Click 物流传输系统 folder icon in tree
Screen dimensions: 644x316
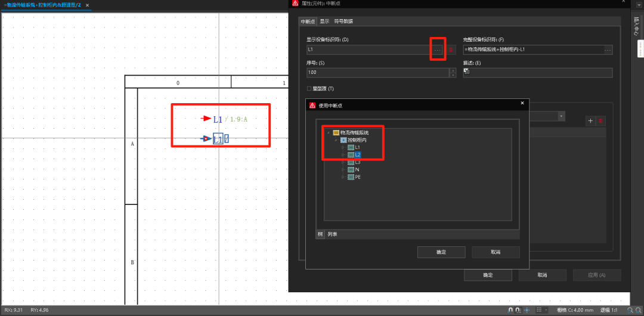pos(336,132)
